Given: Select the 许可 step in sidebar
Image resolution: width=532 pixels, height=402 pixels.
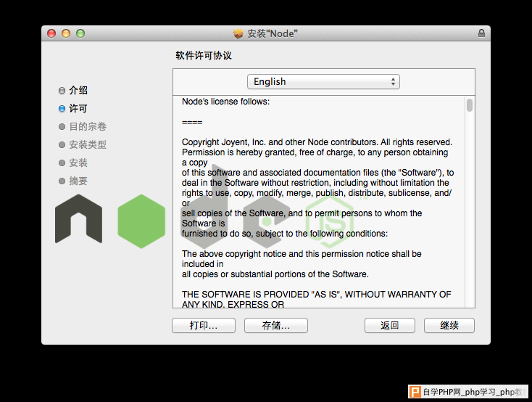Looking at the screenshot, I should point(73,108).
